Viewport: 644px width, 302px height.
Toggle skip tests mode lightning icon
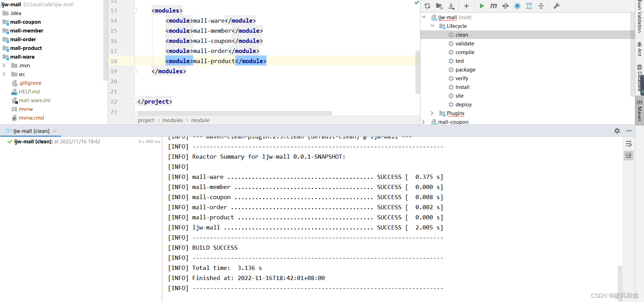coord(517,6)
